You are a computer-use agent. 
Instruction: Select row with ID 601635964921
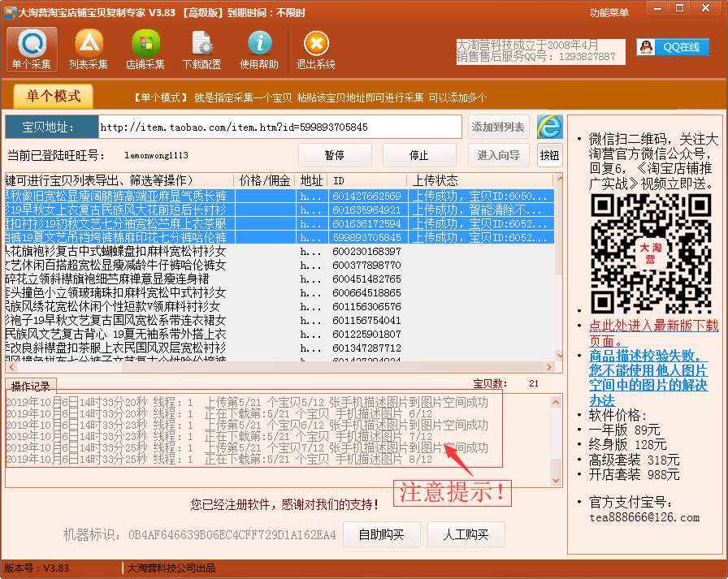click(x=279, y=210)
